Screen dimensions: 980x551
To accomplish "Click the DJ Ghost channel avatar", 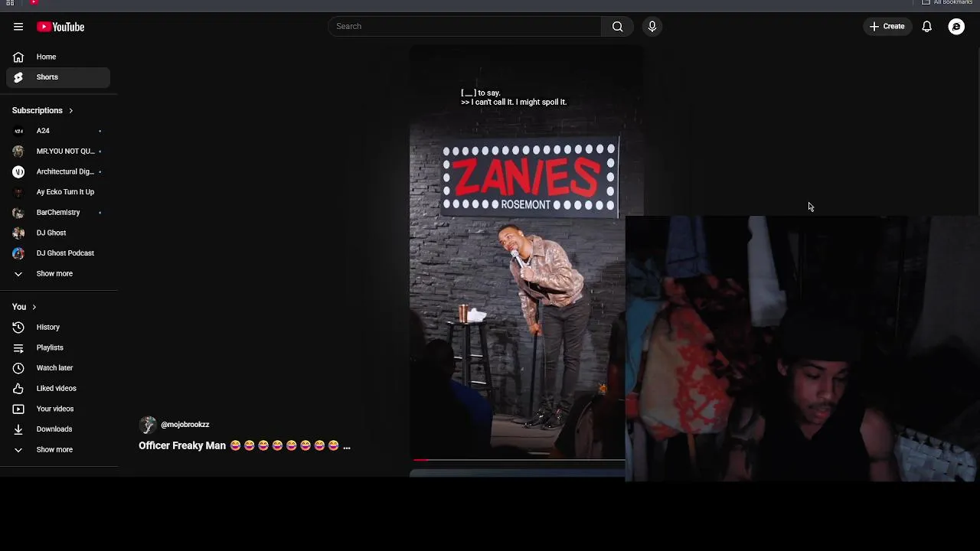I will (x=18, y=233).
